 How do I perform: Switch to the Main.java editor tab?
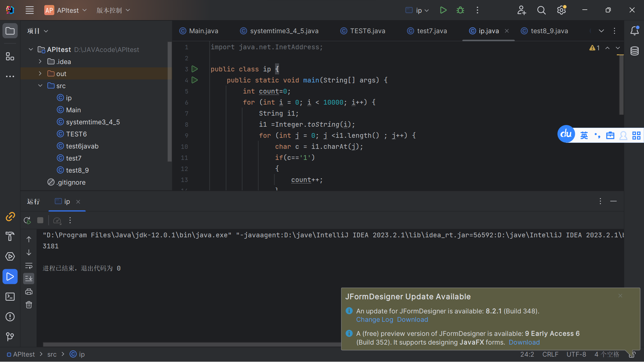[x=199, y=31]
